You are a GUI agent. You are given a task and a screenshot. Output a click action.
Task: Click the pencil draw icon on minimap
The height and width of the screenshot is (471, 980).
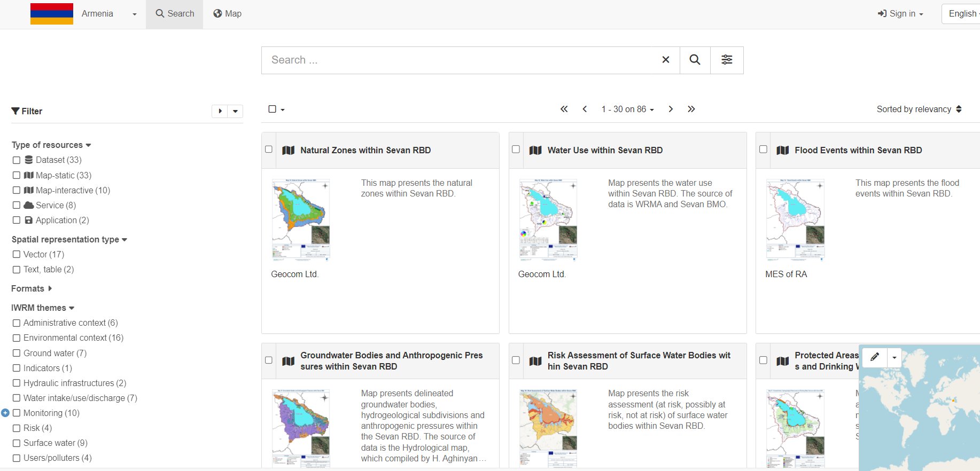tap(875, 357)
